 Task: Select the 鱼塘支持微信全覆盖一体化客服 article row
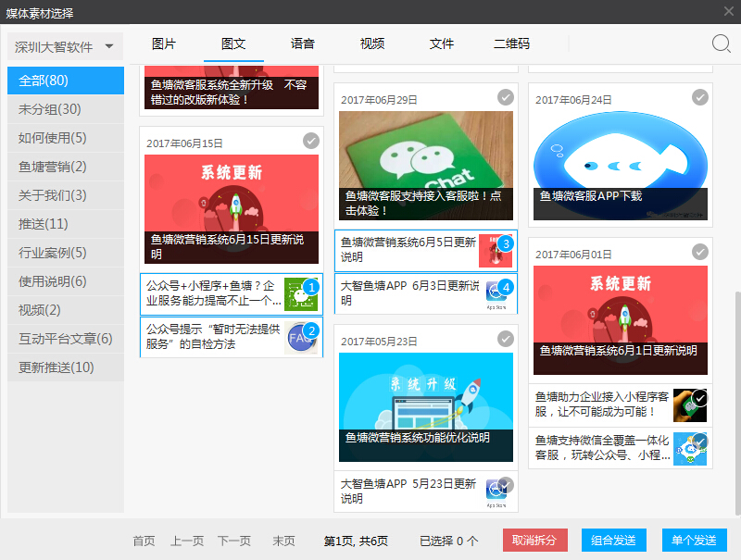[x=621, y=449]
